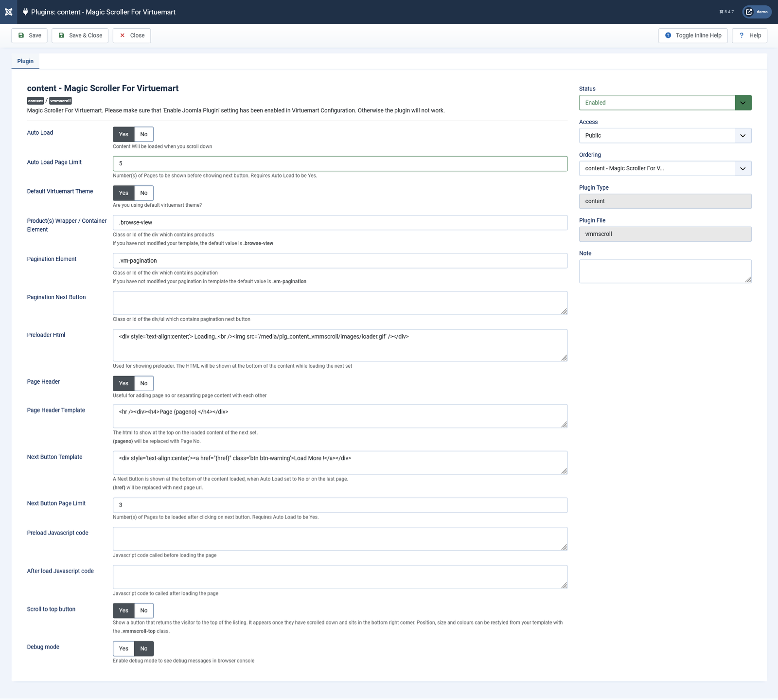Screen dimensions: 778x700
Task: Enable Debug mode with Yes
Action: tap(124, 648)
